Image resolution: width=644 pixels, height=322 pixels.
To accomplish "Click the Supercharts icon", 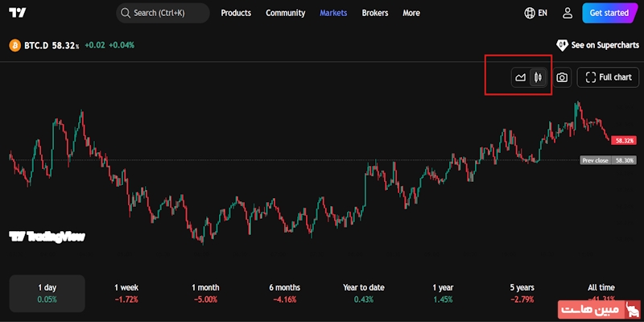I will pos(562,45).
